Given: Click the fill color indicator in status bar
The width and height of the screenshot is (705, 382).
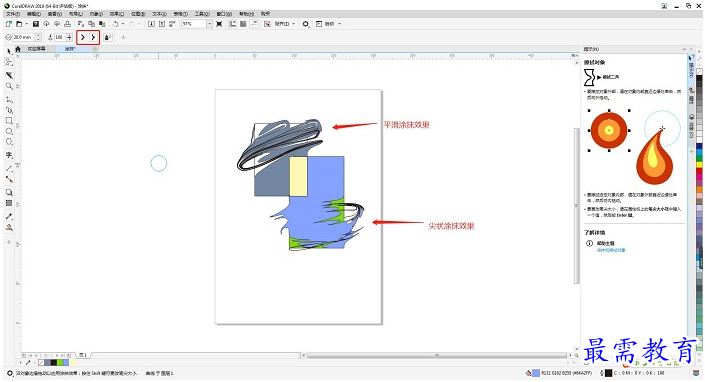Looking at the screenshot, I should pos(536,373).
